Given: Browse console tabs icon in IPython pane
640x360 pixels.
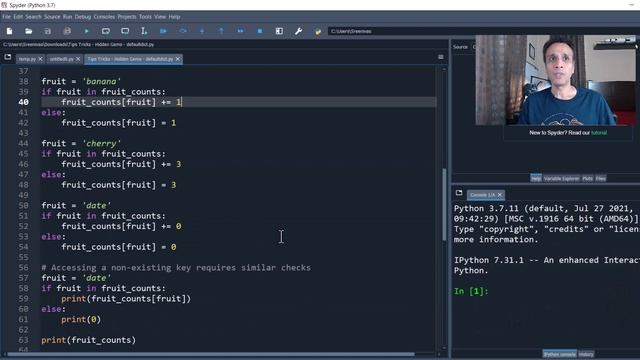Looking at the screenshot, I should coord(459,193).
